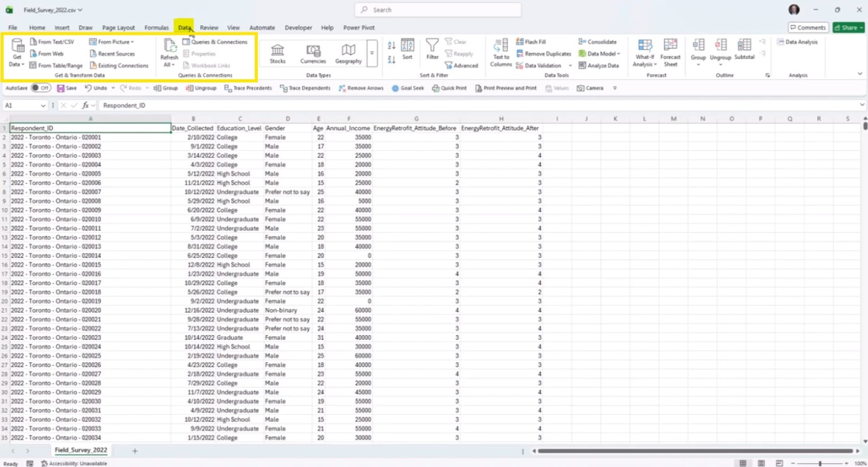Click Remove Duplicates
The width and height of the screenshot is (868, 467).
point(543,54)
